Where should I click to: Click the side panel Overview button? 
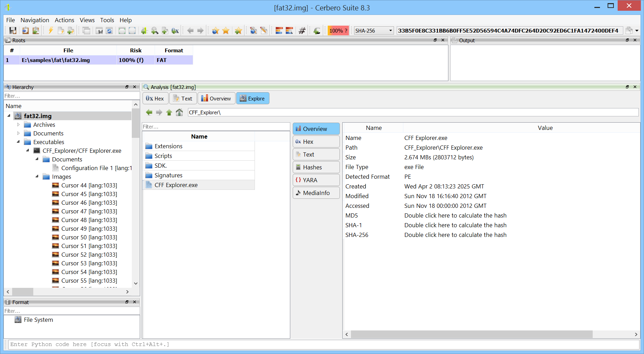point(316,129)
